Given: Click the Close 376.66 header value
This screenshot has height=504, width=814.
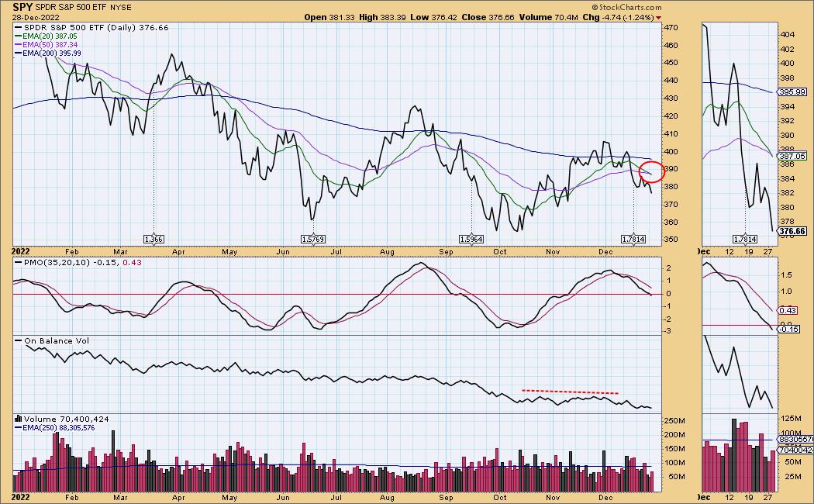Looking at the screenshot, I should point(488,17).
